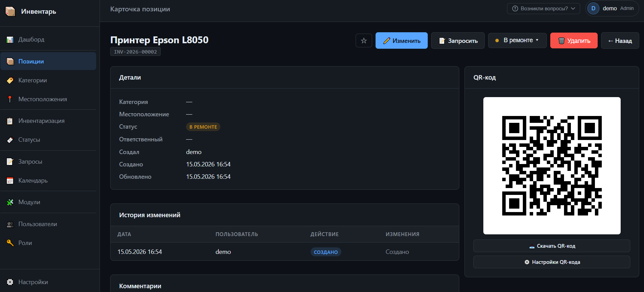
Task: Click the ДАТА column header
Action: tap(124, 234)
